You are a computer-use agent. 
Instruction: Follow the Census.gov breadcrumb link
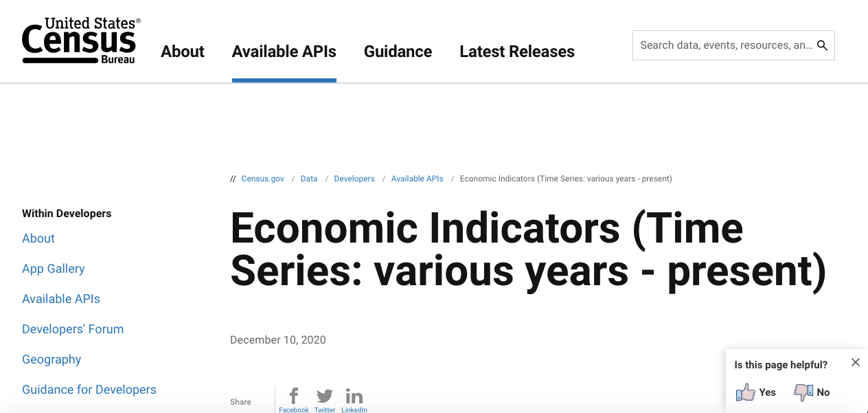pyautogui.click(x=262, y=179)
